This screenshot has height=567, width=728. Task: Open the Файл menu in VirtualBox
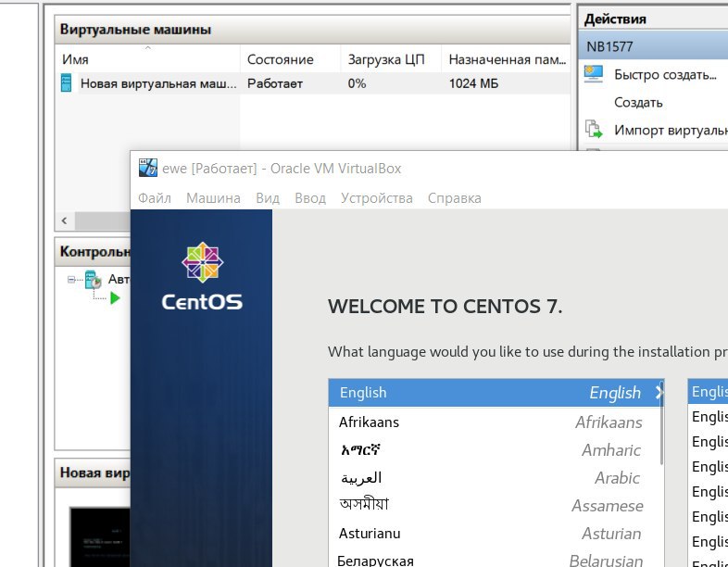pos(155,198)
